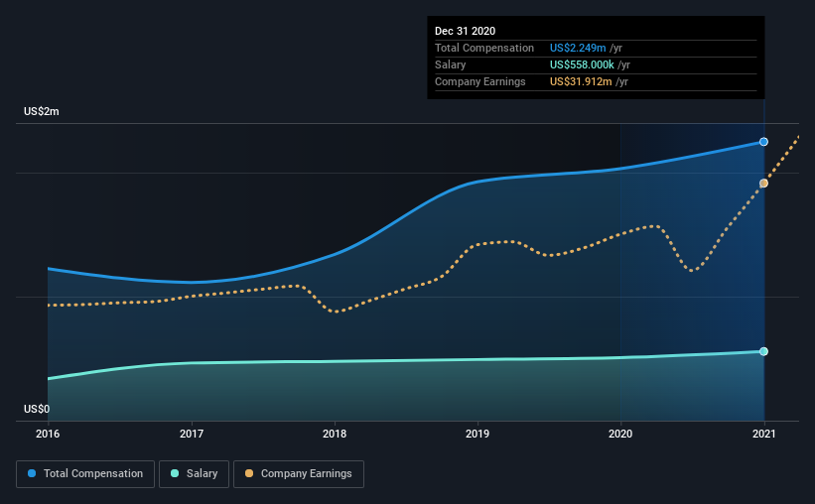Viewport: 815px width, 504px height.
Task: Toggle the Total Compensation legend button
Action: (x=85, y=474)
